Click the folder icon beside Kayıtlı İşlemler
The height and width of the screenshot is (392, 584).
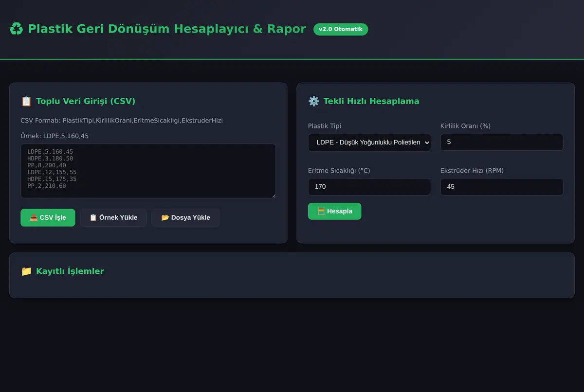26,271
